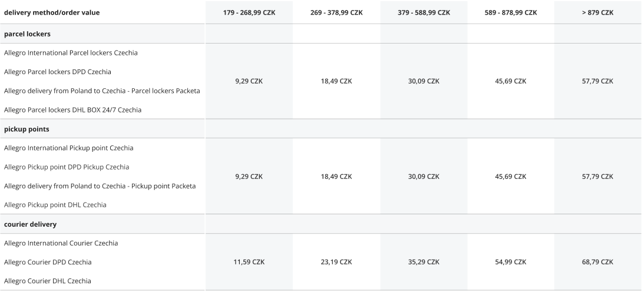Select the "379 - 588,99 CZK" column header
The width and height of the screenshot is (644, 292).
[x=424, y=13]
